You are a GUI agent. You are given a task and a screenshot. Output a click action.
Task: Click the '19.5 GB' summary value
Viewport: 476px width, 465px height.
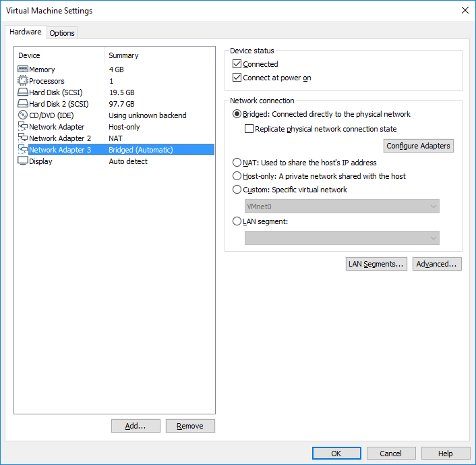coord(122,92)
